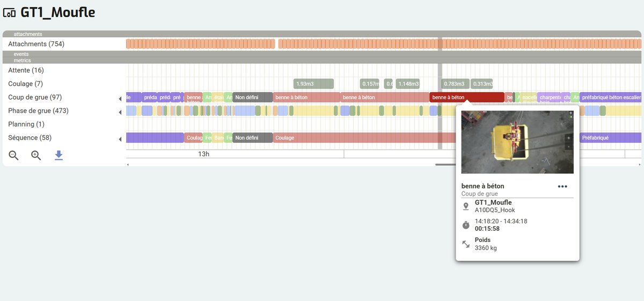Click the 13h time axis label
The image size is (644, 301).
pos(203,154)
